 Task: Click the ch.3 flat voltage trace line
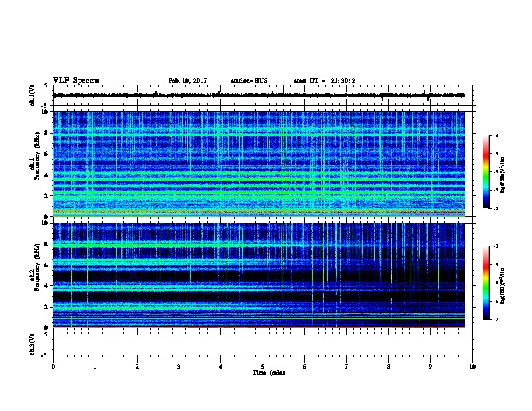pos(259,345)
